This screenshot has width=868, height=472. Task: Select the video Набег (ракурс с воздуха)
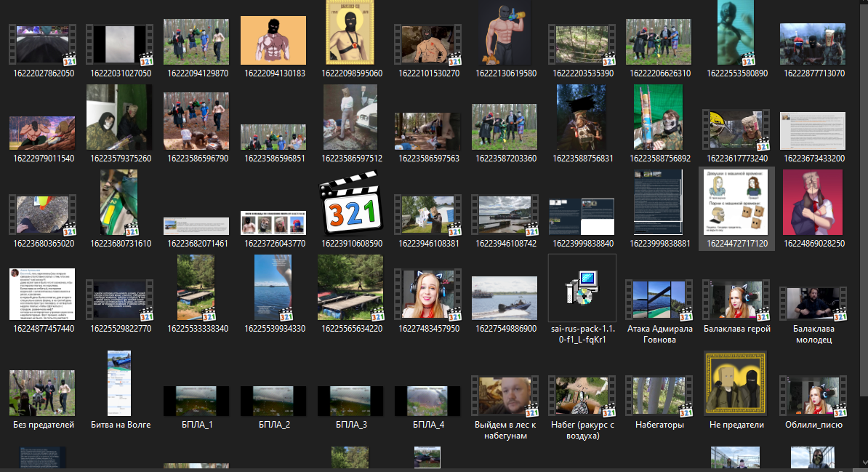coord(582,396)
